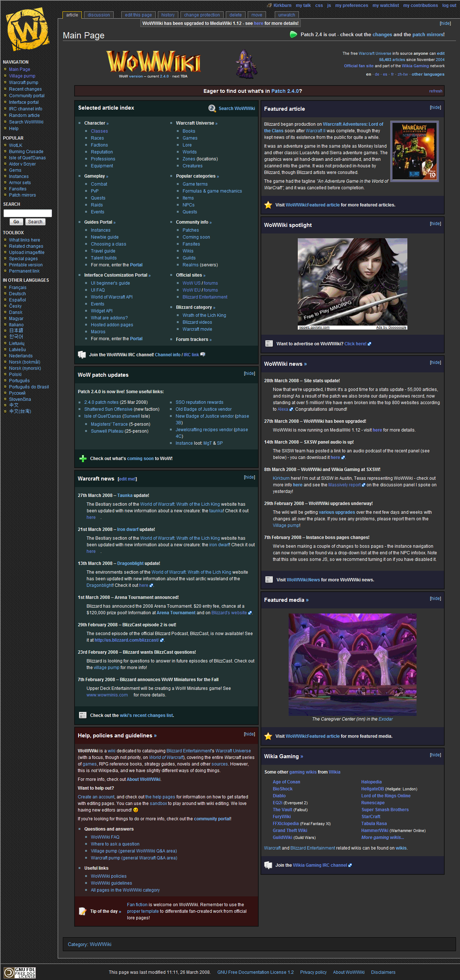Click the star icon in Featured media footer

[x=268, y=736]
